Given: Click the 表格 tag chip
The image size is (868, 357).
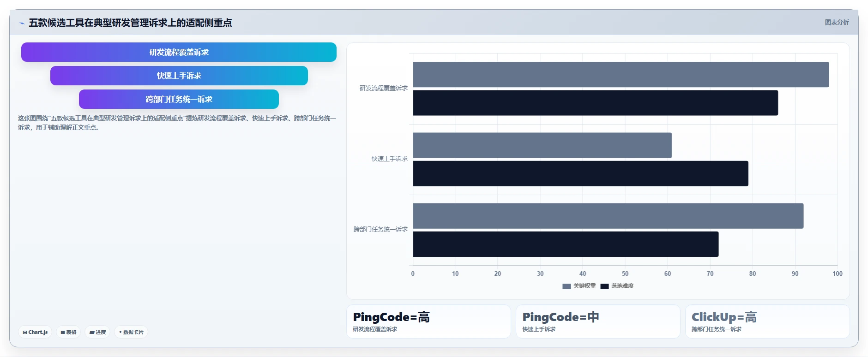Looking at the screenshot, I should tap(68, 332).
